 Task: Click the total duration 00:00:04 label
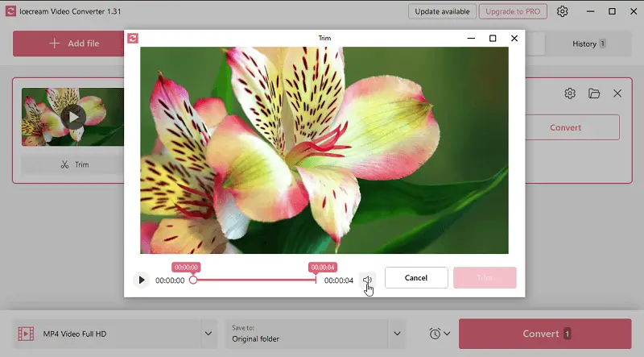pyautogui.click(x=338, y=280)
